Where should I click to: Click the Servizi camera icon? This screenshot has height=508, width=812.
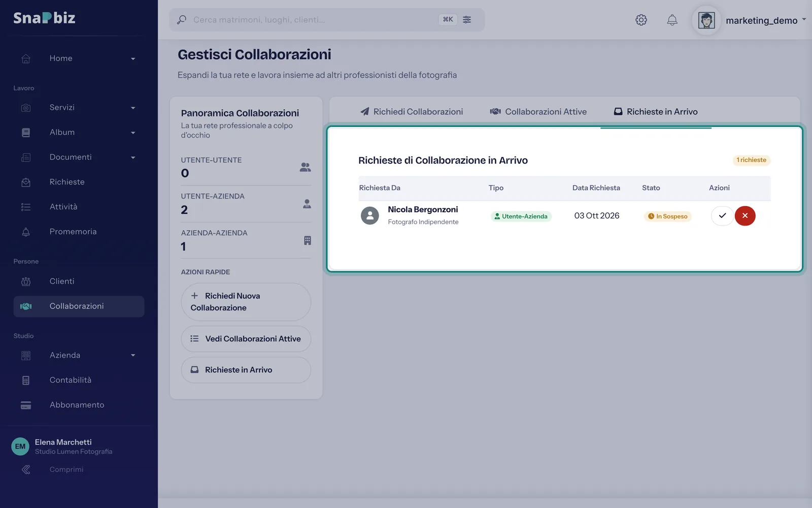point(26,108)
